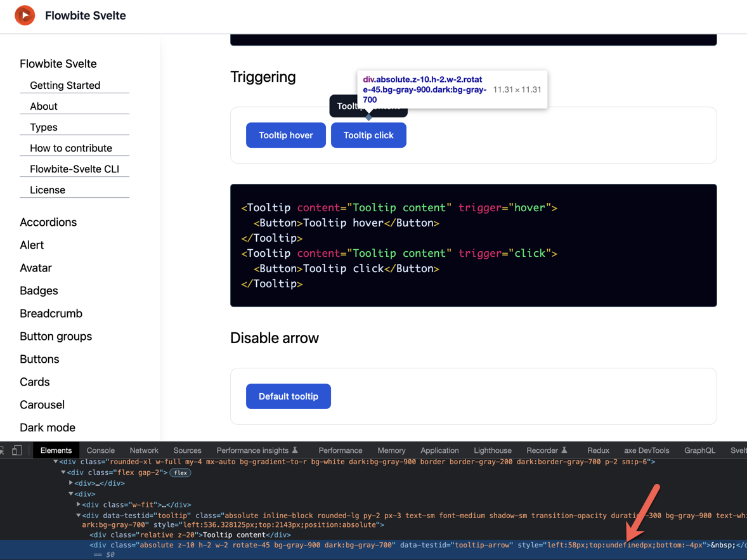This screenshot has width=747, height=560.
Task: Click the Breadcrumb sidebar link
Action: click(x=51, y=313)
